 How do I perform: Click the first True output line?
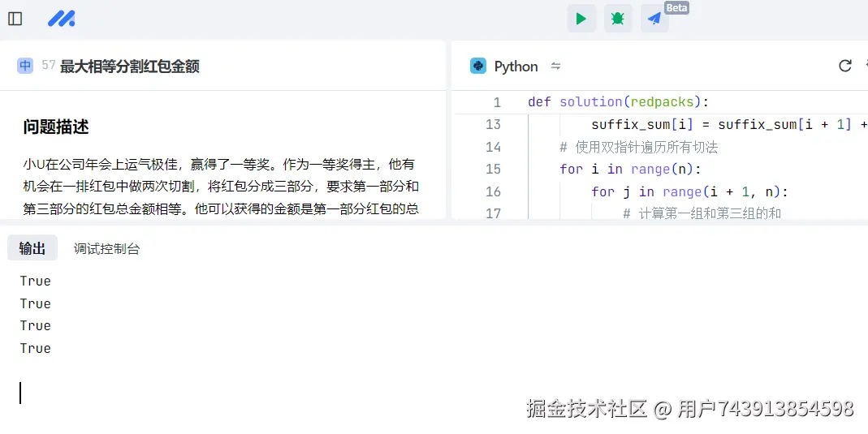click(x=36, y=281)
